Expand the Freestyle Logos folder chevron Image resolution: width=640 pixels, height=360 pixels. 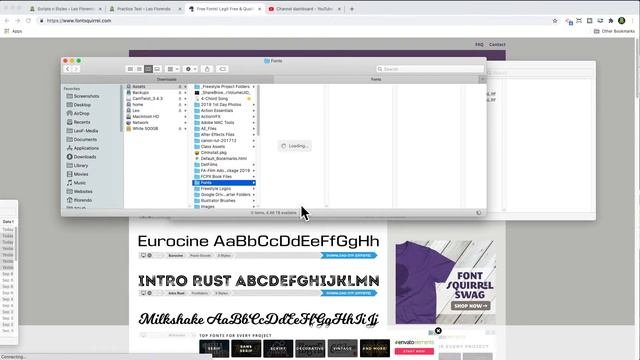[253, 189]
